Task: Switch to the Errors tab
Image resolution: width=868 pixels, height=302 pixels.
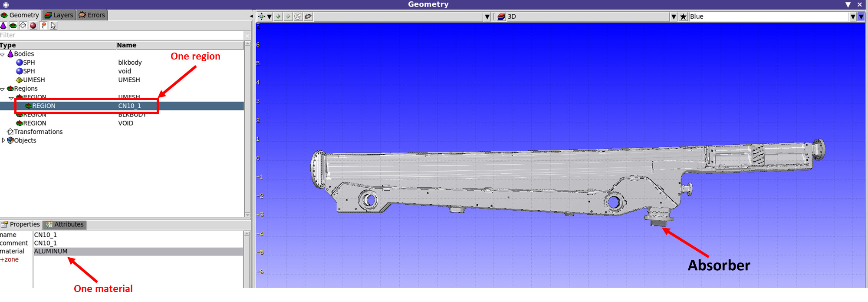Action: point(92,15)
